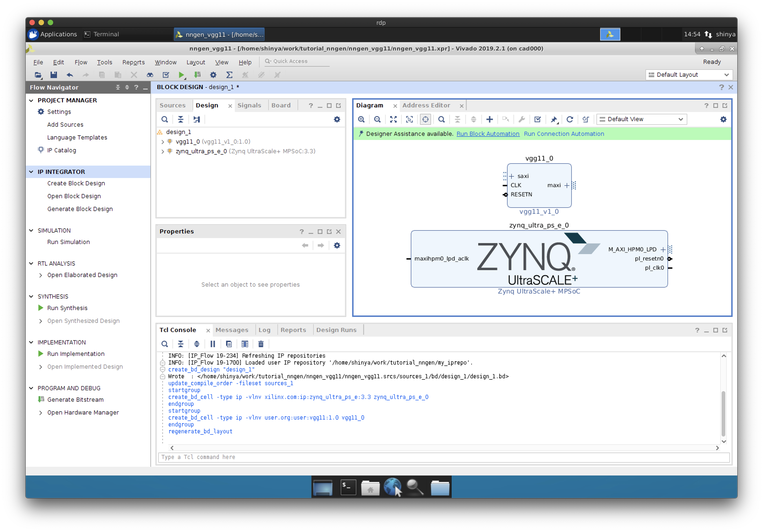The width and height of the screenshot is (763, 532).
Task: Click Zoom In icon in Diagram toolbar
Action: [361, 119]
